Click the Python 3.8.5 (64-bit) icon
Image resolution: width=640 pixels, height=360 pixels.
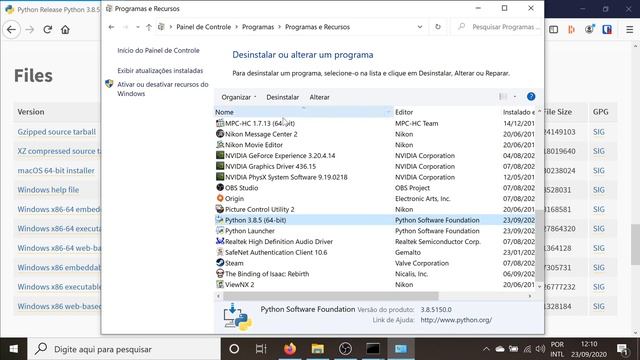(220, 220)
